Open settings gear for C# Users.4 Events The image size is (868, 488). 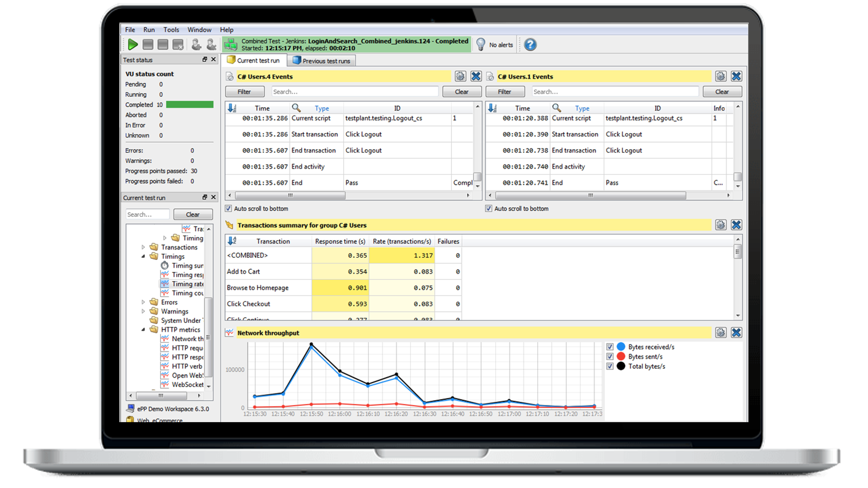tap(460, 77)
